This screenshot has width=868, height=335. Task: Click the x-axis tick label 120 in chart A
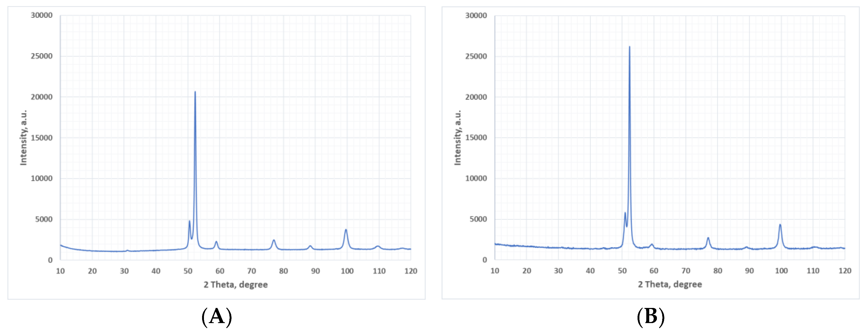click(x=411, y=271)
